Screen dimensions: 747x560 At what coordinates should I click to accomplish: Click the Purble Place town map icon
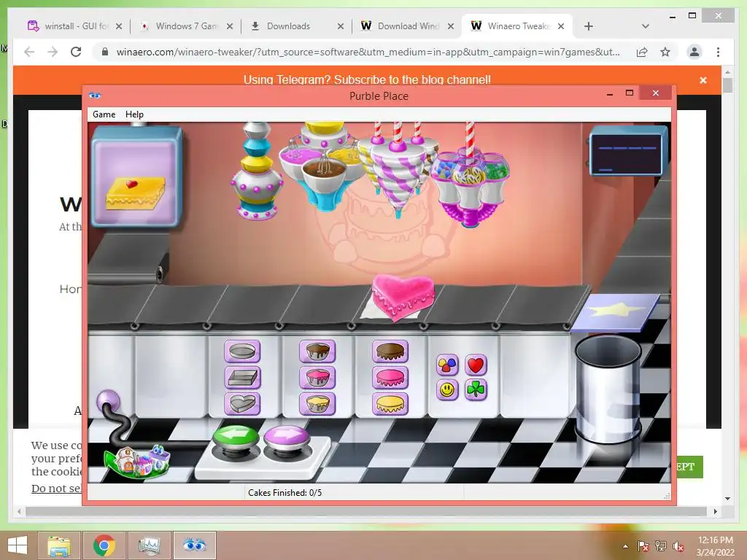136,461
